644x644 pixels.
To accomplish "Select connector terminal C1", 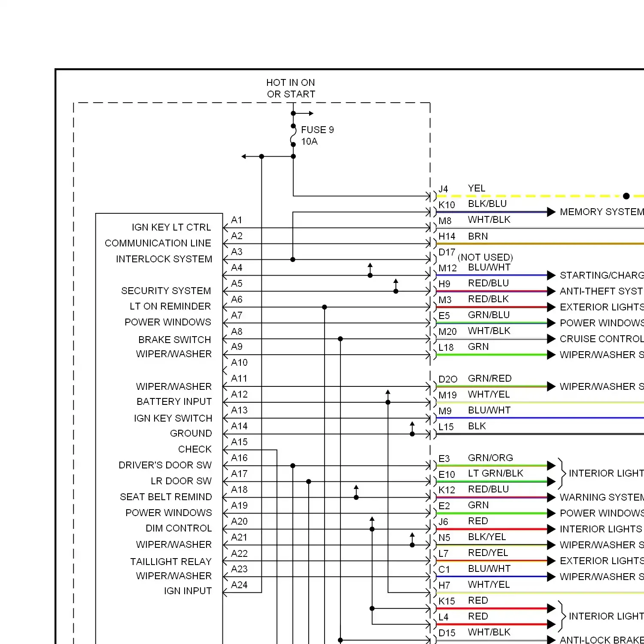I will pyautogui.click(x=444, y=569).
